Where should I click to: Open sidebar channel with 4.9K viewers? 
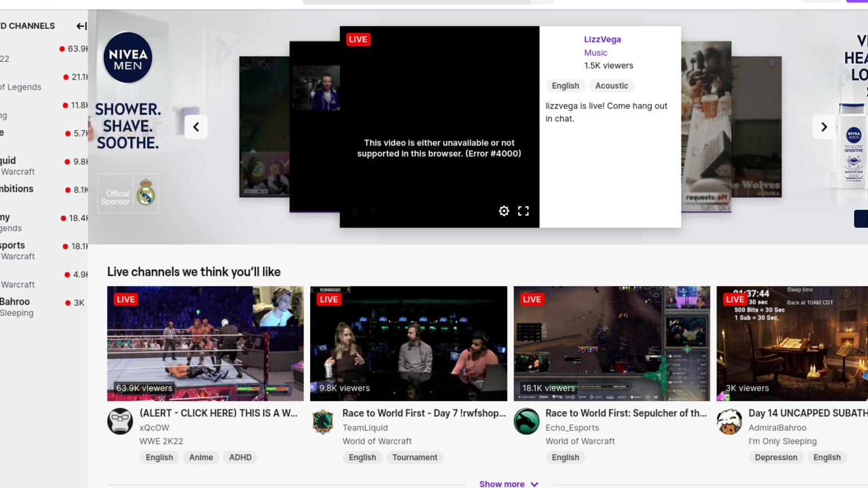tap(44, 279)
